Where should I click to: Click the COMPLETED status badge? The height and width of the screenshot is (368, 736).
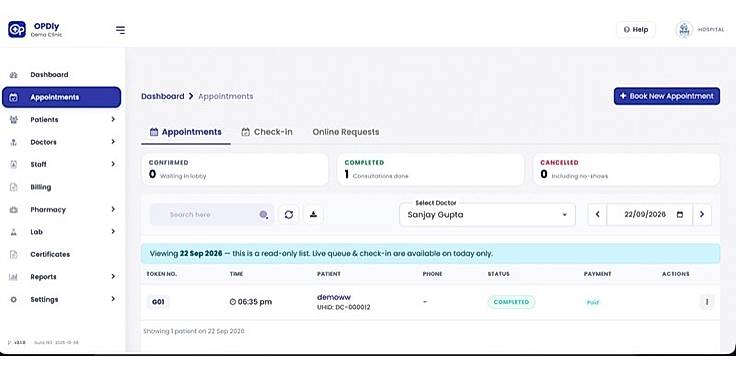[x=511, y=302]
